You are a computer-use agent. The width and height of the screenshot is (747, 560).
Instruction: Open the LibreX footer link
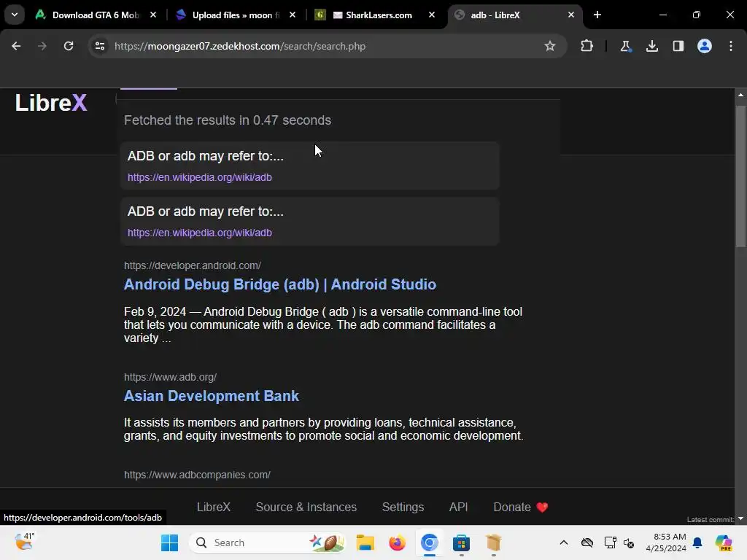pos(214,507)
